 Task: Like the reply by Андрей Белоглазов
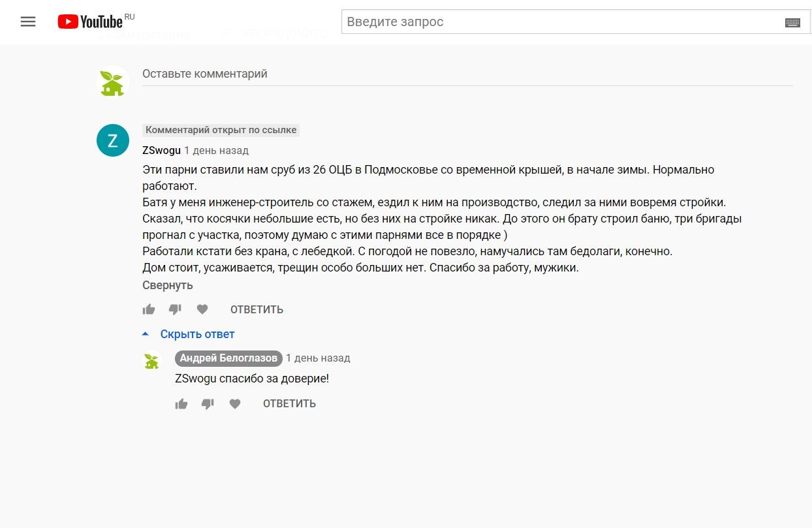point(181,404)
